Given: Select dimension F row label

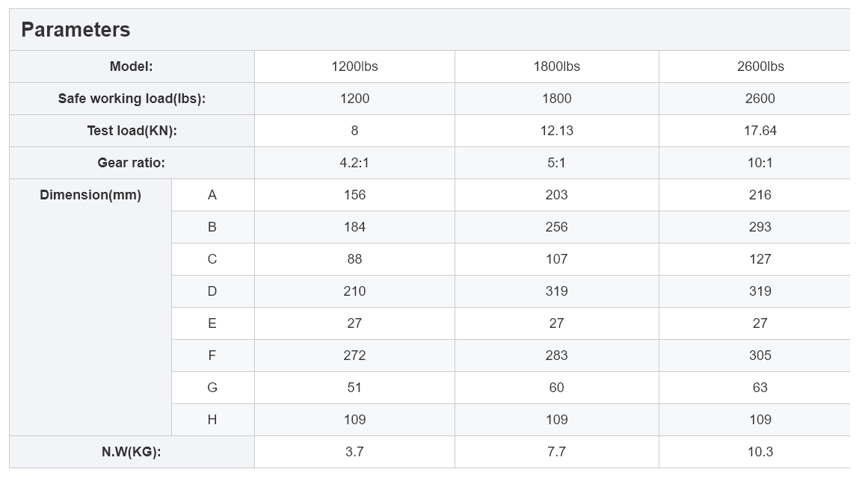Looking at the screenshot, I should click(212, 356).
